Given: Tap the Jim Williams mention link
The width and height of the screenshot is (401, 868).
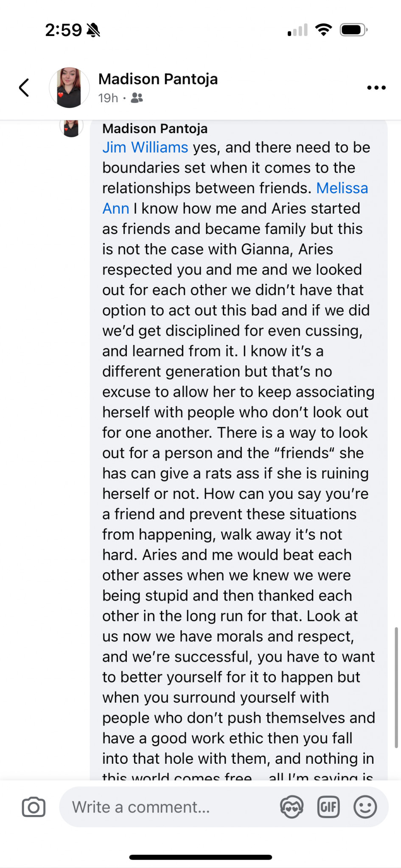Looking at the screenshot, I should (145, 147).
